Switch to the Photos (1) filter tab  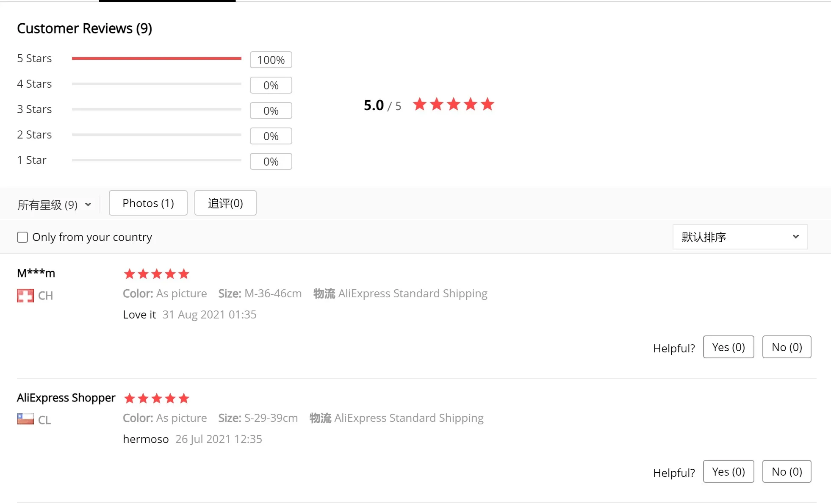point(148,203)
